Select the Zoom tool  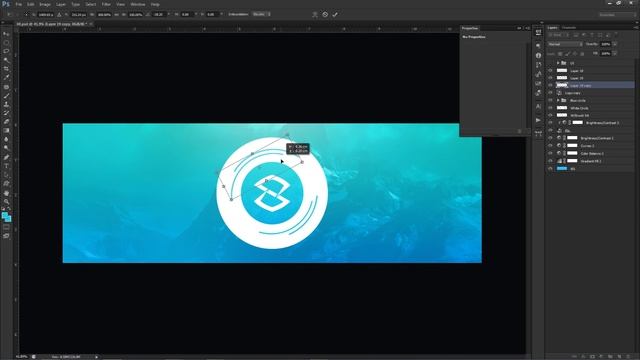(6, 202)
